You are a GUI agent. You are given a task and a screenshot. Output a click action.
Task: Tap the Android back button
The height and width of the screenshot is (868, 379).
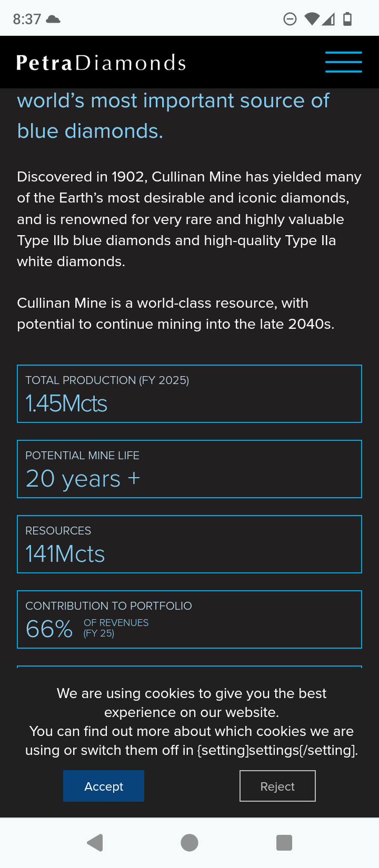(95, 843)
